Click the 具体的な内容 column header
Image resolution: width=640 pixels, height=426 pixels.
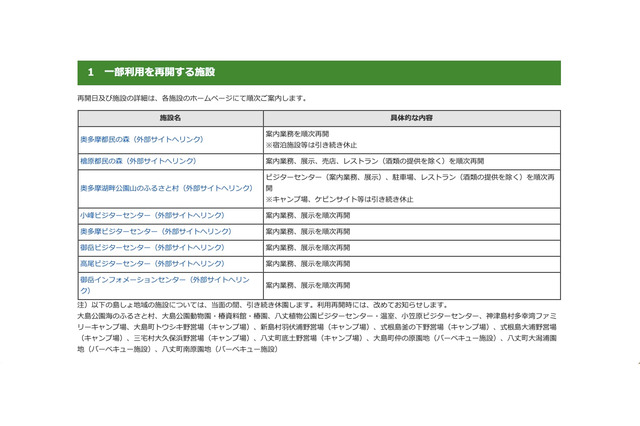tap(411, 118)
